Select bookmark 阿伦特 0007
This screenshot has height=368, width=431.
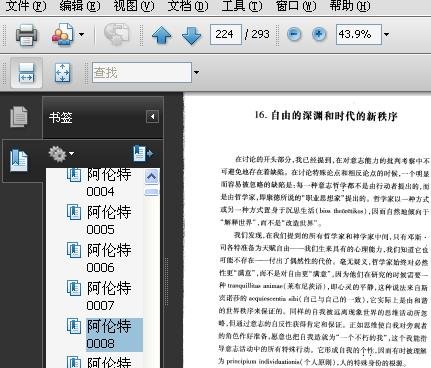[x=109, y=296]
